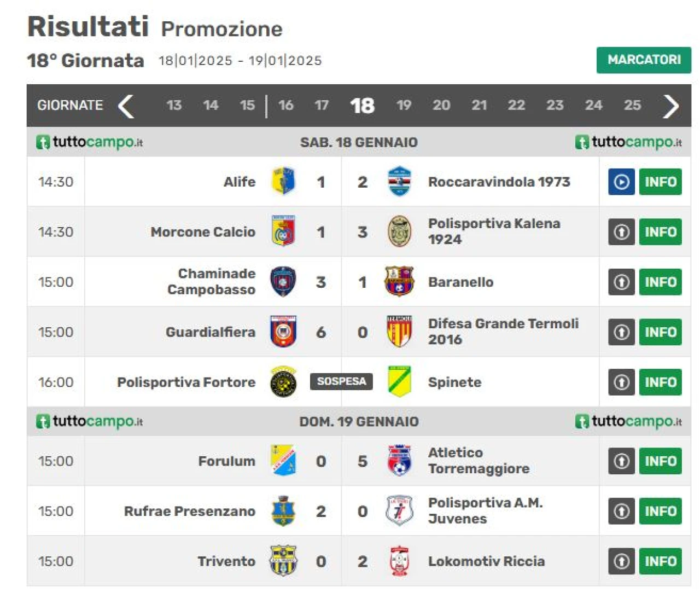This screenshot has width=700, height=598.
Task: Select giornata 17 in the navigation bar
Action: click(322, 105)
